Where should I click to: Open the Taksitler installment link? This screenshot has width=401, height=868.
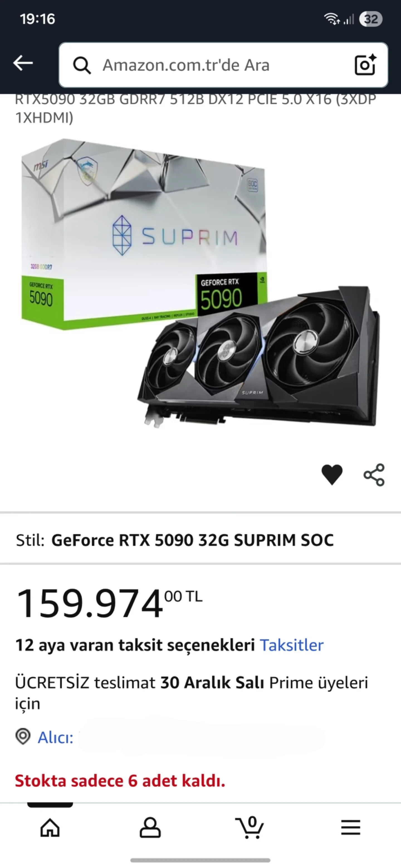point(291,645)
